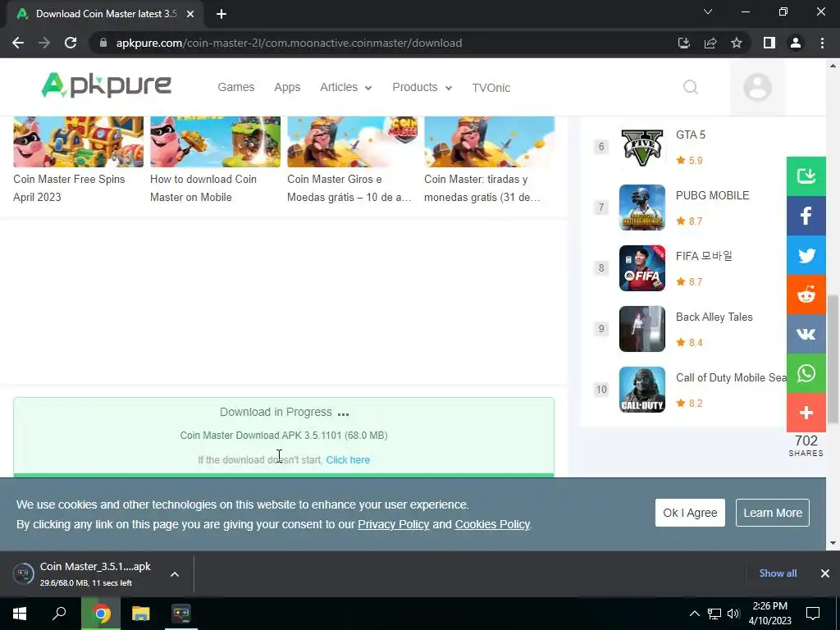Open tab search dropdown arrow

click(x=708, y=11)
